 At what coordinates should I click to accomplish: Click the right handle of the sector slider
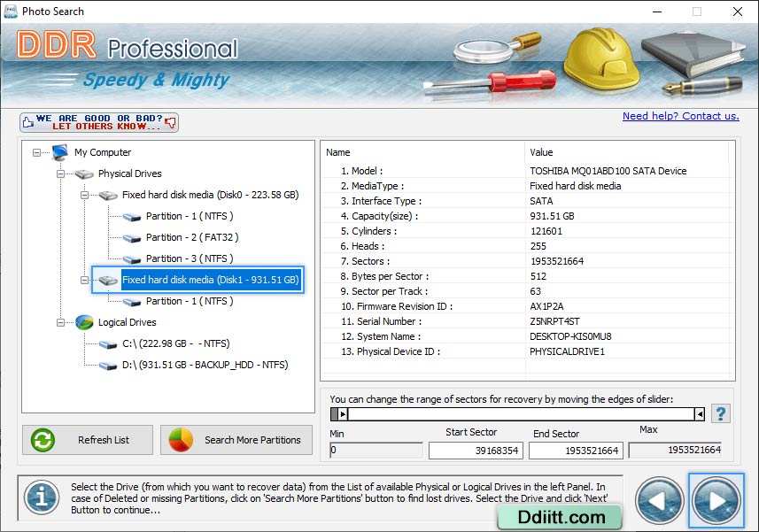click(700, 414)
